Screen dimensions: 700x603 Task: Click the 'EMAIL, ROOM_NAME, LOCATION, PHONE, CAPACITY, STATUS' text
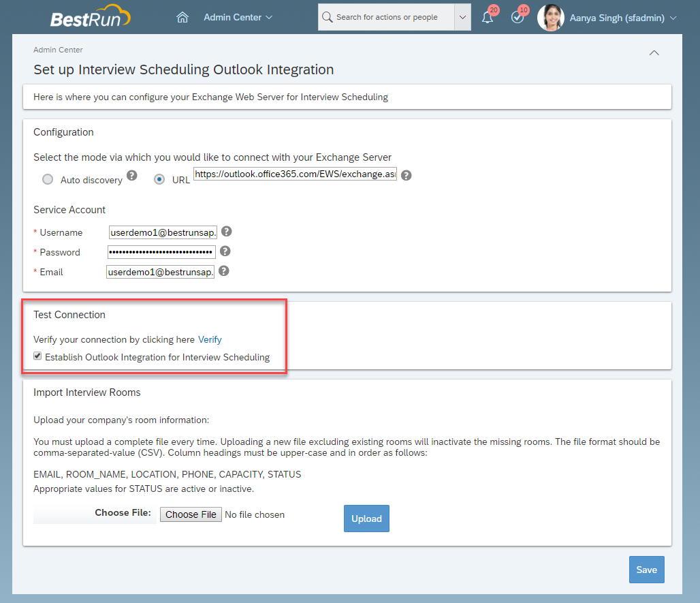[168, 474]
